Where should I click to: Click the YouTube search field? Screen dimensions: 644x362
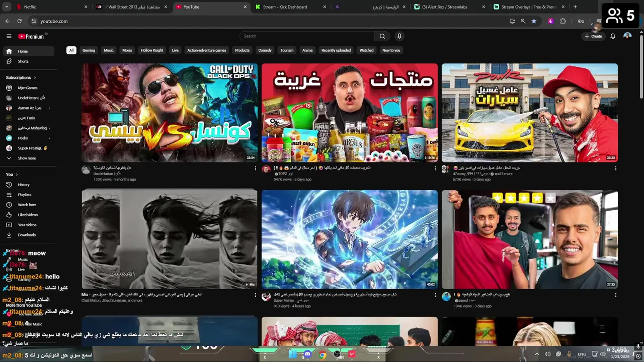coord(307,36)
